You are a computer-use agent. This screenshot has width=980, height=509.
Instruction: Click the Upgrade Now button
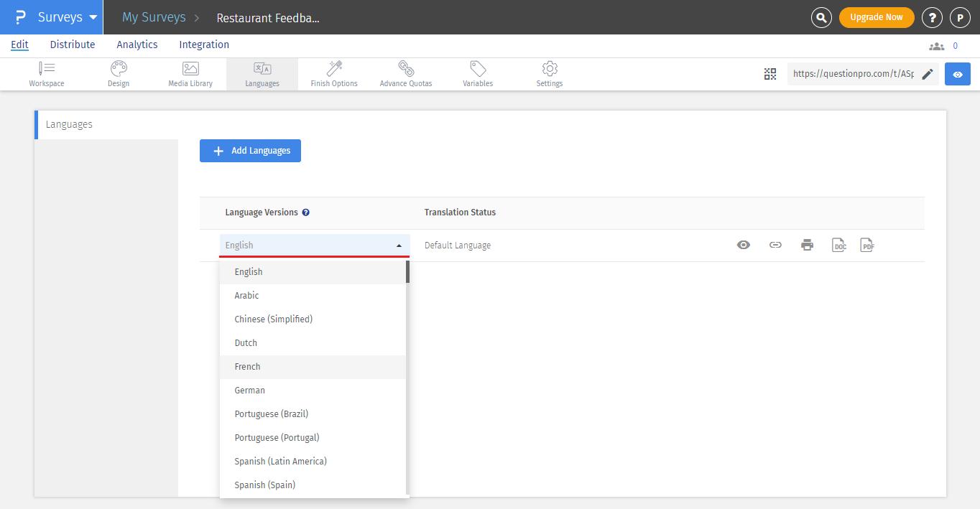(876, 17)
